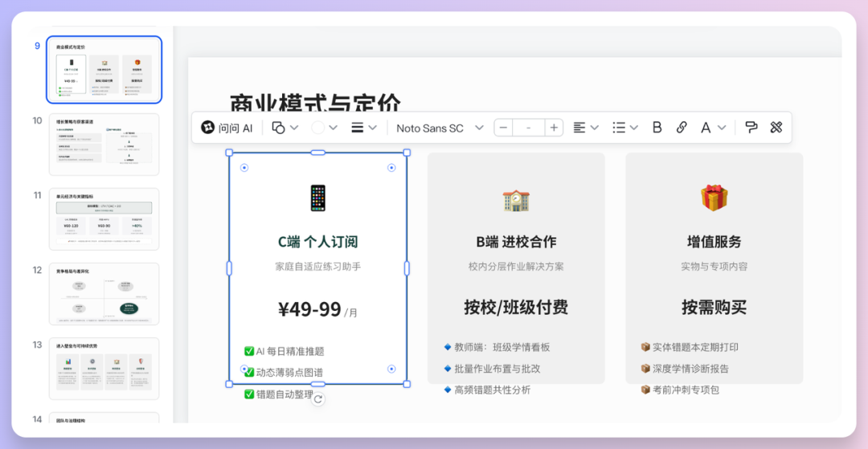868x449 pixels.
Task: Click the heading C端 个人订阅
Action: pyautogui.click(x=317, y=242)
